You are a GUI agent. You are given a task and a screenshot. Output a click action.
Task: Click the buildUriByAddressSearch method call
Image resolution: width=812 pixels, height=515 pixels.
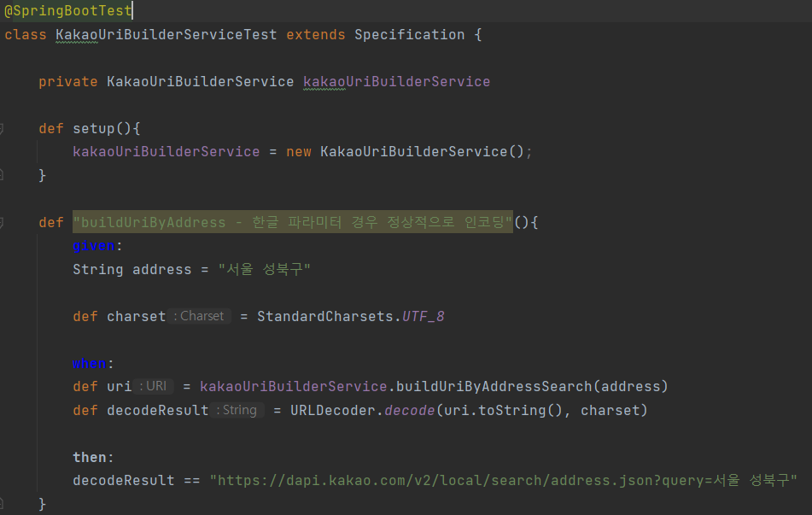click(494, 387)
